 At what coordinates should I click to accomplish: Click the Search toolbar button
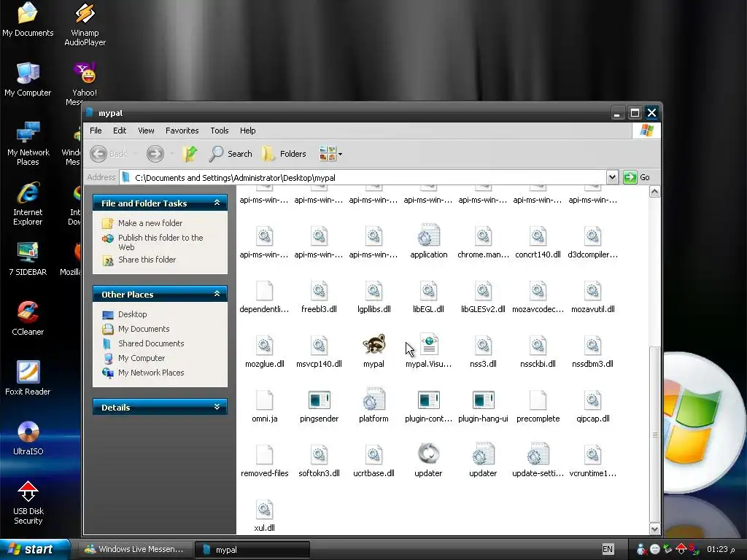point(231,154)
